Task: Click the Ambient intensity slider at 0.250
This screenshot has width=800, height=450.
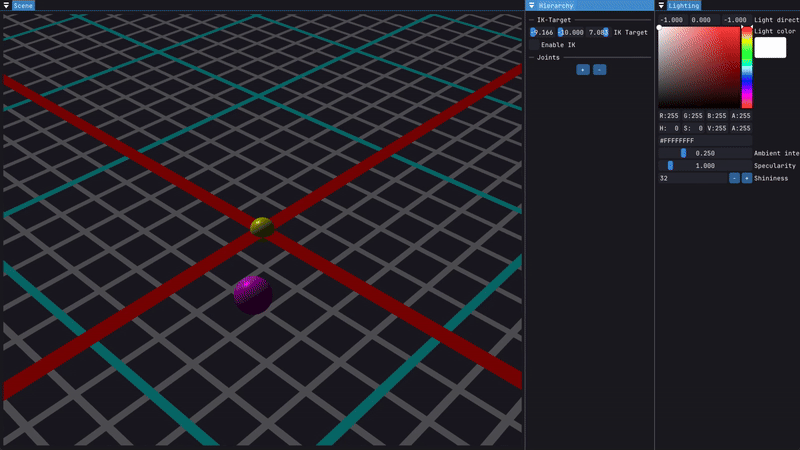Action: (705, 153)
